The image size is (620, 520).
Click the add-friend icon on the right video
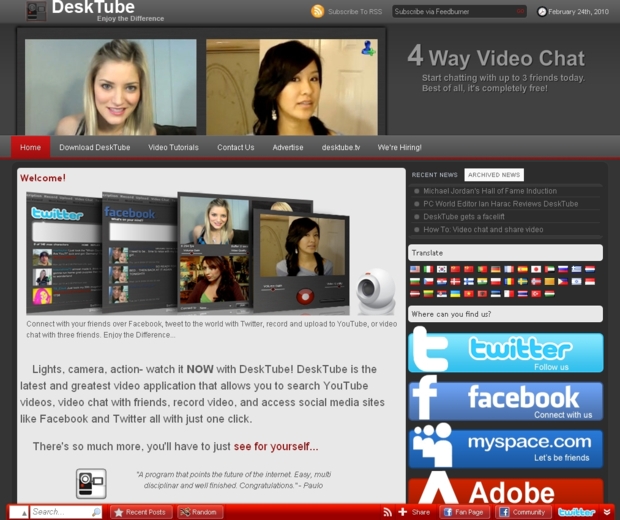(x=368, y=48)
